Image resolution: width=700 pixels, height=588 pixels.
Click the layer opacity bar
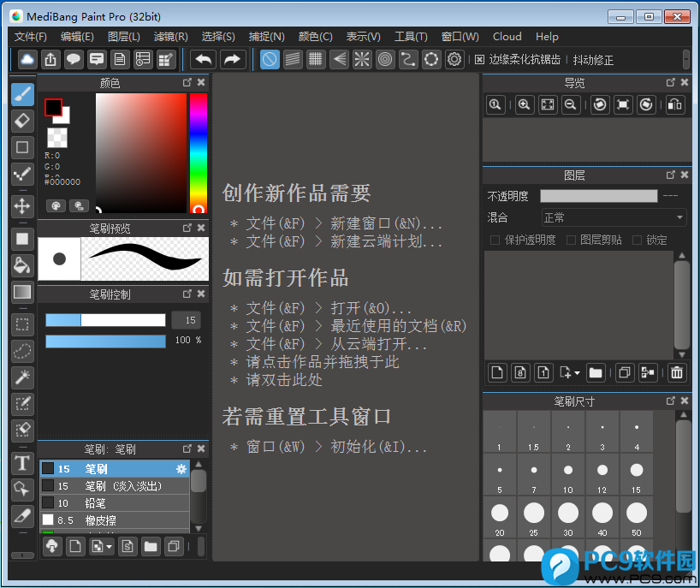pyautogui.click(x=599, y=196)
